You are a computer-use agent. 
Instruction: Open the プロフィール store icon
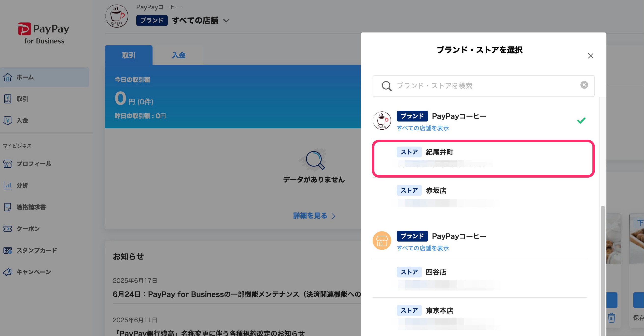point(8,164)
